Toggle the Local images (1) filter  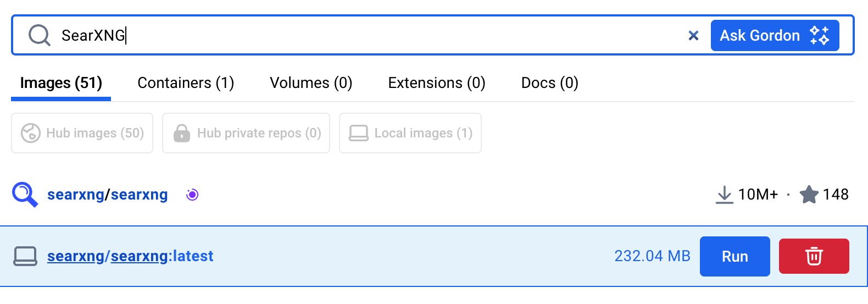click(x=410, y=133)
